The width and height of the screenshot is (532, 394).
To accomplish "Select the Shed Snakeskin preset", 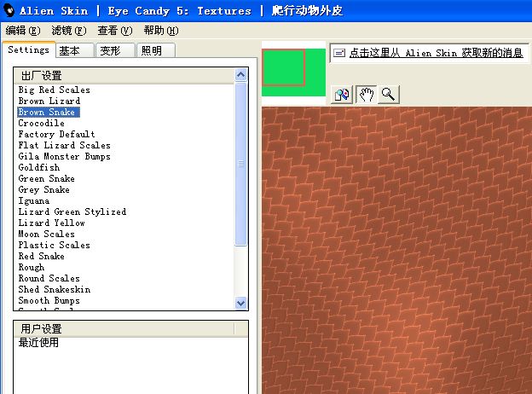I will click(x=55, y=289).
